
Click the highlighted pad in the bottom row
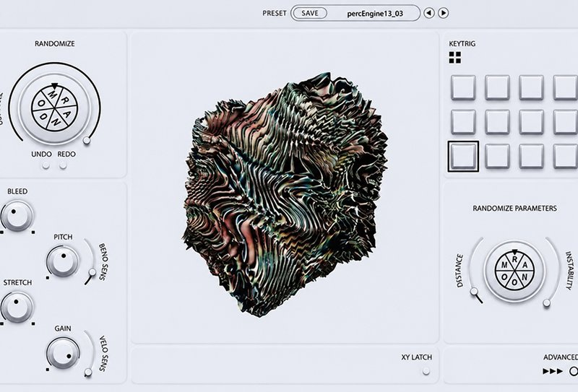pyautogui.click(x=463, y=156)
